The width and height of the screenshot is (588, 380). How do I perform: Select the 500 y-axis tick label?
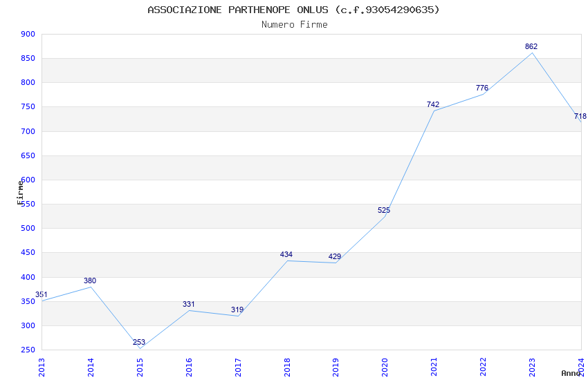[28, 229]
